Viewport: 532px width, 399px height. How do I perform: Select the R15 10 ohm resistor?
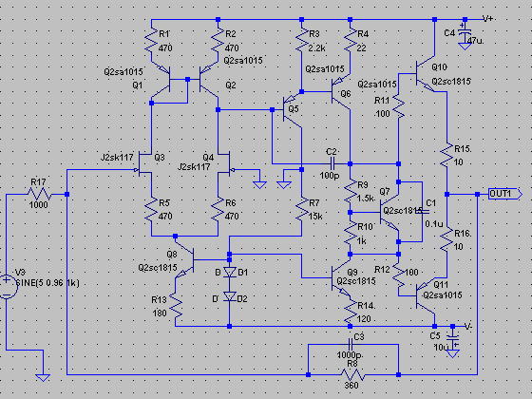[x=446, y=155]
